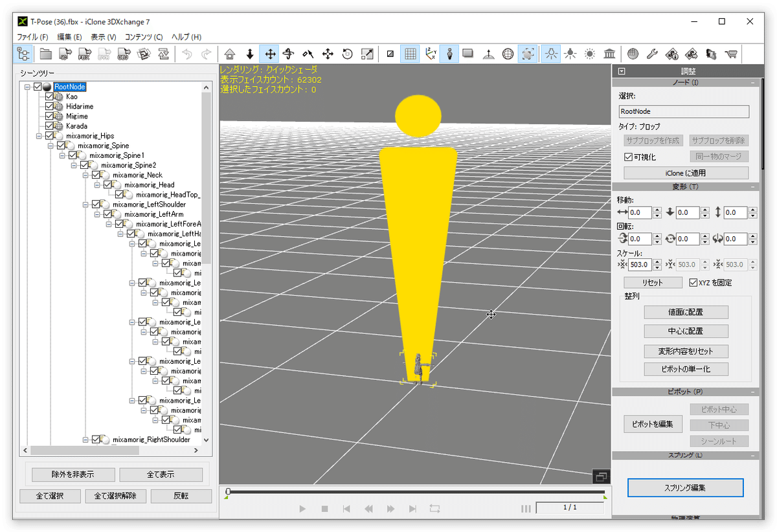Click the first light bulb icon
777x532 pixels.
click(551, 54)
